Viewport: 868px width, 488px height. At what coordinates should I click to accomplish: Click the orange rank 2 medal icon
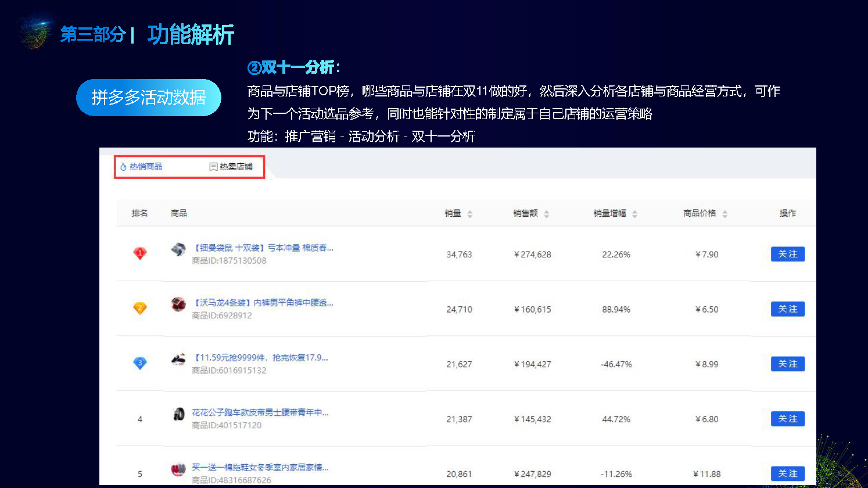[x=140, y=308]
